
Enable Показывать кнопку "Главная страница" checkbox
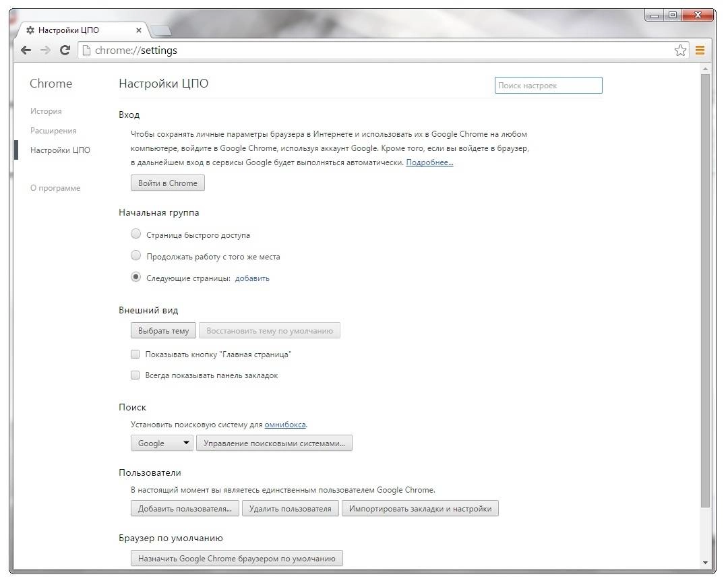pyautogui.click(x=135, y=354)
